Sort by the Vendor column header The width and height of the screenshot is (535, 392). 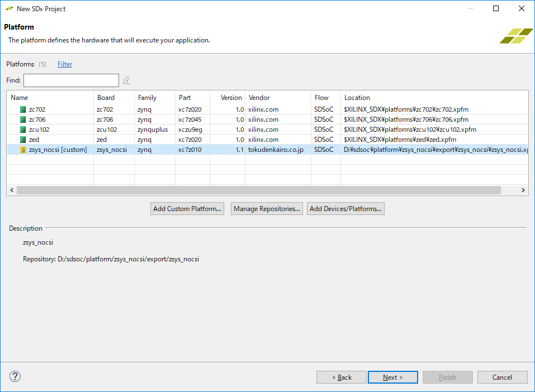259,98
